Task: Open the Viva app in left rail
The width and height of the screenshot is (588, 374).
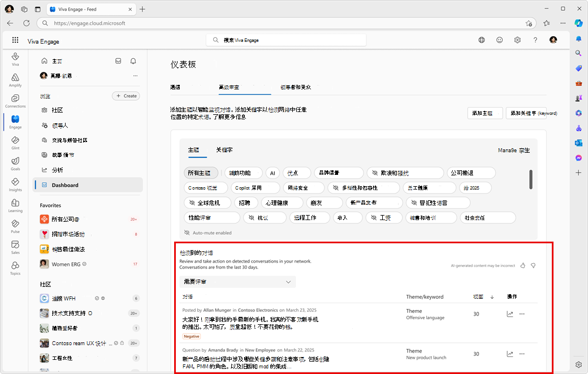Action: [x=15, y=59]
